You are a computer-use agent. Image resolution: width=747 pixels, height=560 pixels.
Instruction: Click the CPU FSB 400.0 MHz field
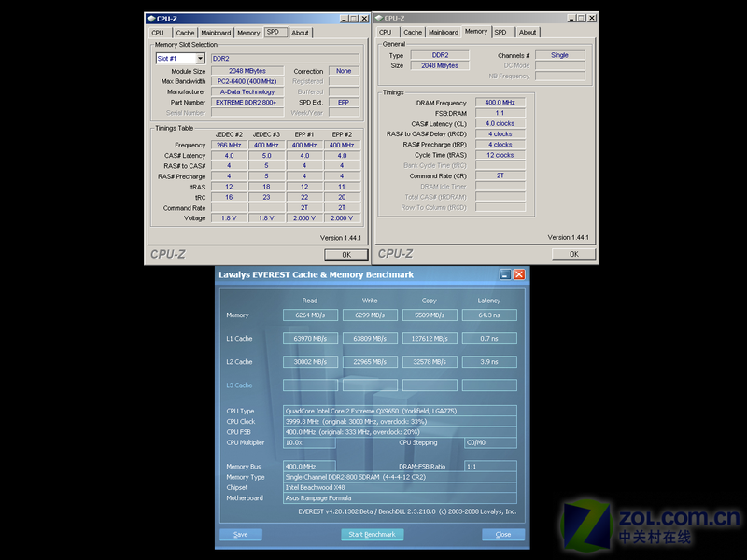tap(400, 432)
